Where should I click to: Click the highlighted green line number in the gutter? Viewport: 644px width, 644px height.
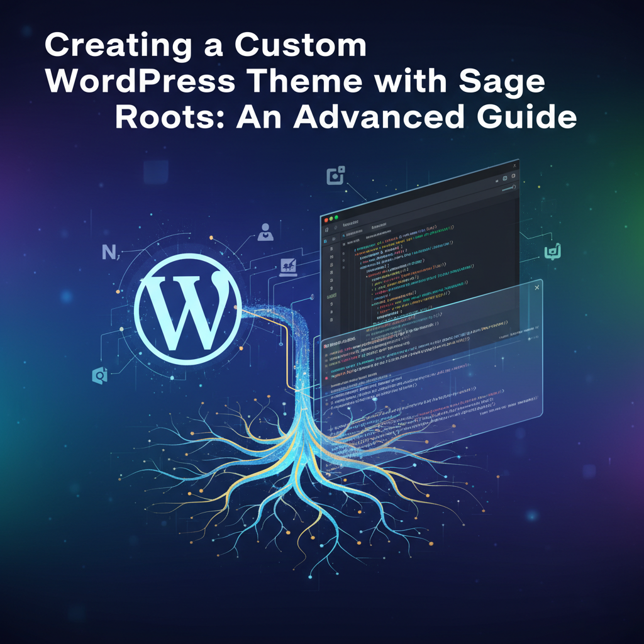[331, 294]
